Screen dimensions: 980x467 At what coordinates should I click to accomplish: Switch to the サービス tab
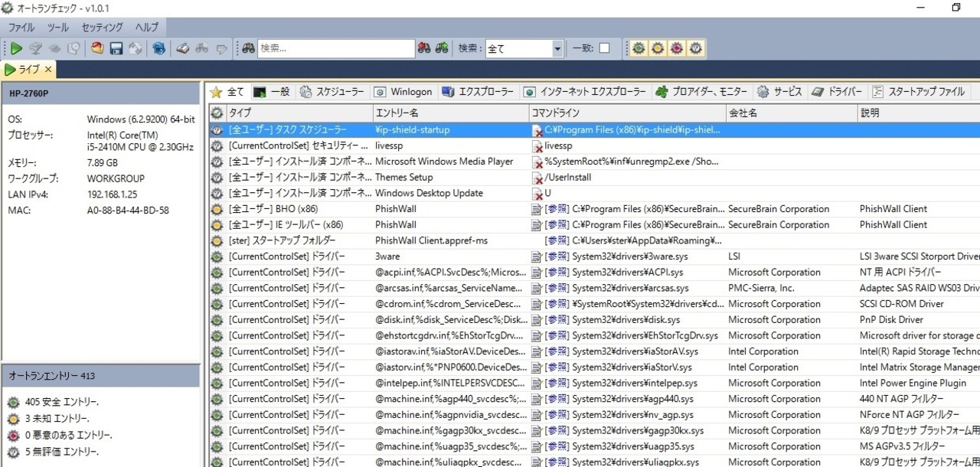779,92
